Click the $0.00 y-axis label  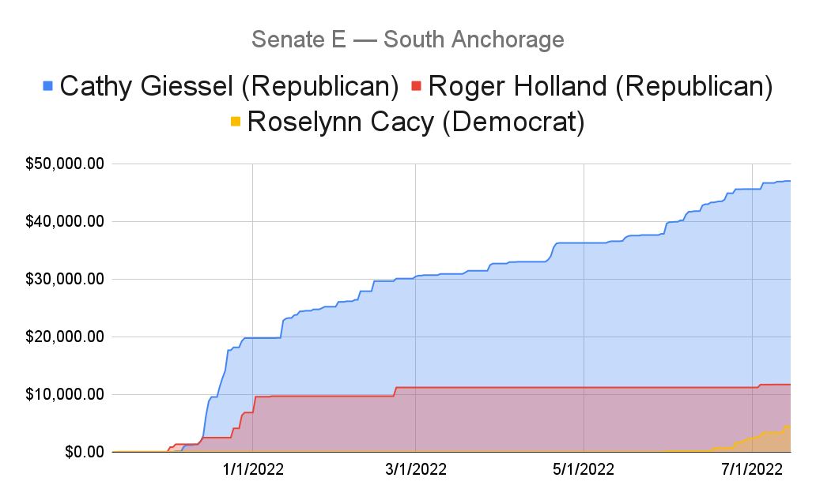(x=85, y=453)
